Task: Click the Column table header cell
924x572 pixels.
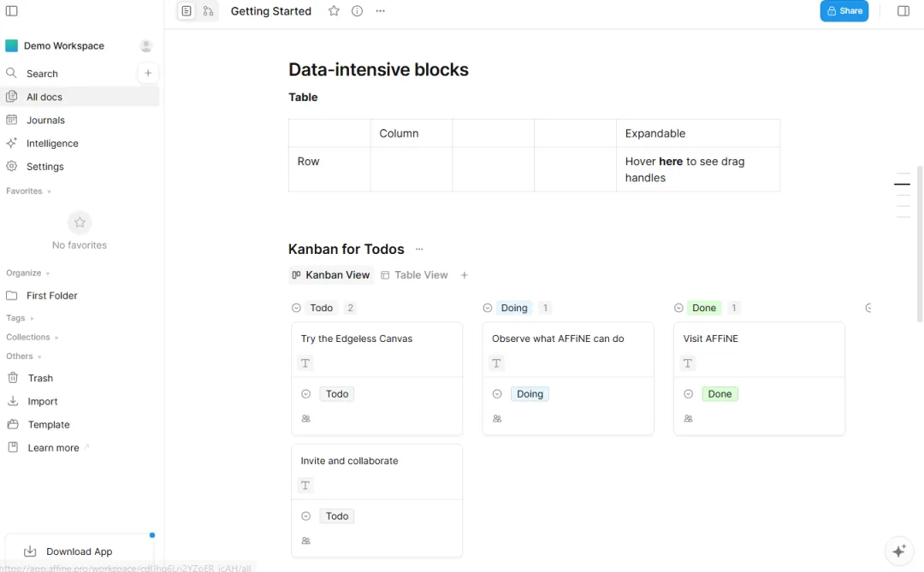Action: (412, 133)
